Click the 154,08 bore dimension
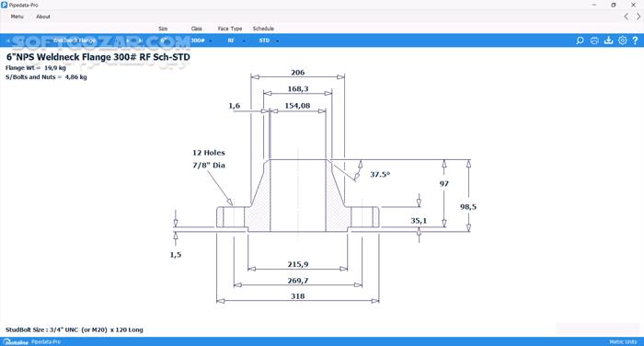This screenshot has height=346, width=644. (x=297, y=106)
